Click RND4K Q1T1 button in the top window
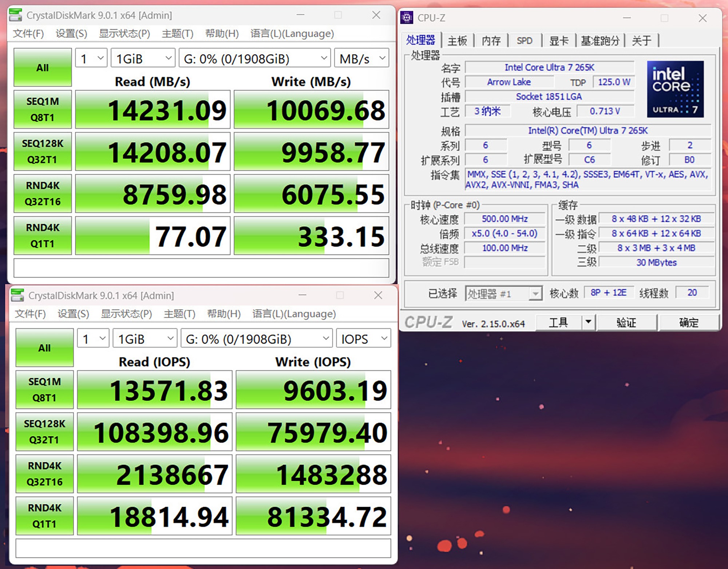The width and height of the screenshot is (728, 569). (43, 235)
